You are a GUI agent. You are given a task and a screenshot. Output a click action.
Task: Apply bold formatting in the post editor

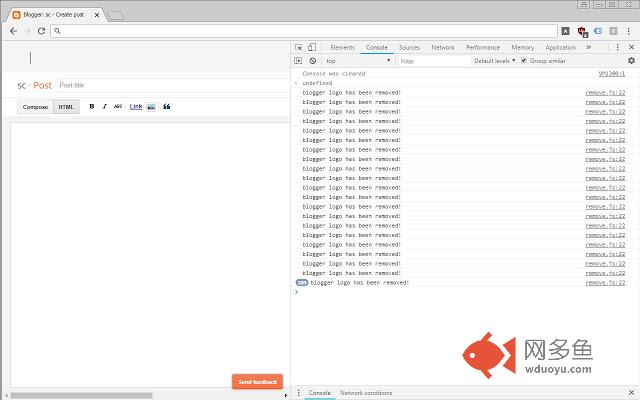[92, 107]
